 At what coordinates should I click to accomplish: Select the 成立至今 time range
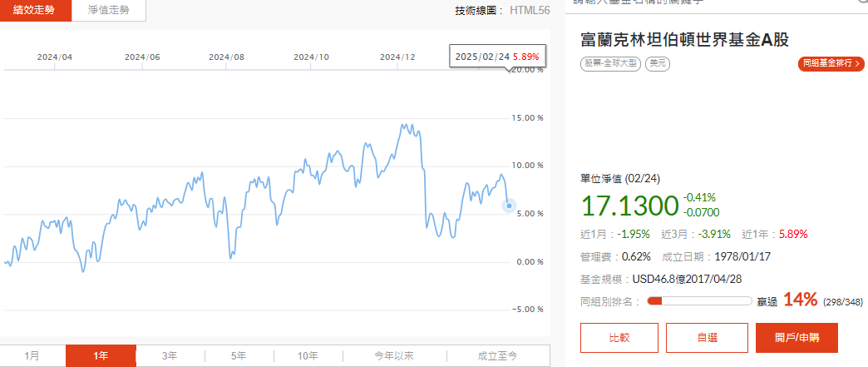click(498, 356)
